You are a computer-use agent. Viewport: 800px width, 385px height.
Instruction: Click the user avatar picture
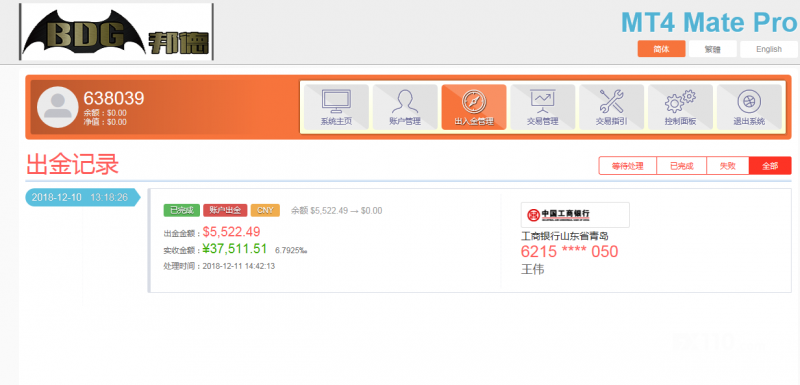click(x=58, y=107)
